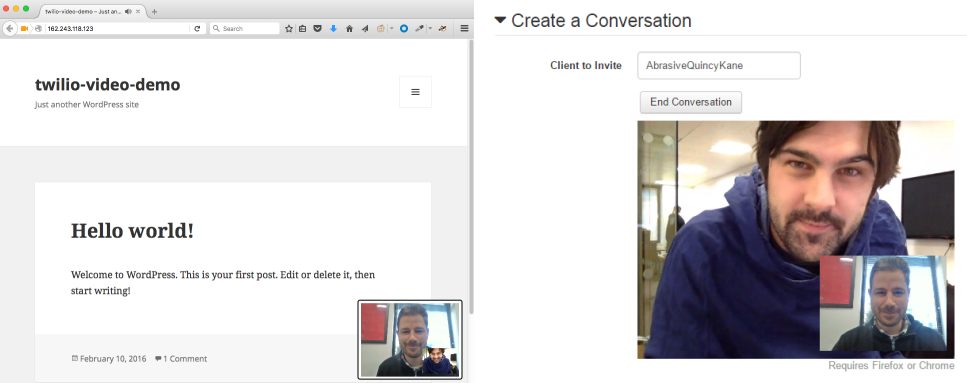This screenshot has height=383, width=967.
Task: Click the 'Requires Firefox or Chrome' note
Action: tap(891, 366)
